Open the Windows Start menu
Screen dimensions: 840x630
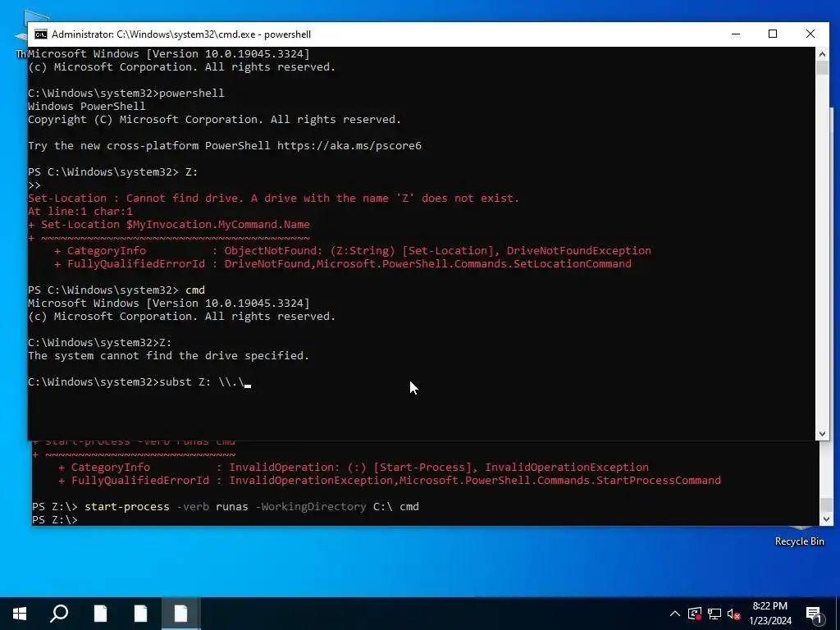pyautogui.click(x=20, y=614)
